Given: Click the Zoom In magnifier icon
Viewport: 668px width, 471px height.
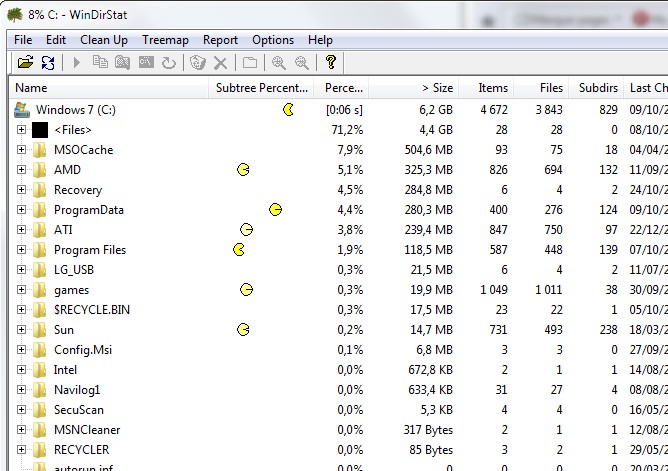Looking at the screenshot, I should 279,63.
